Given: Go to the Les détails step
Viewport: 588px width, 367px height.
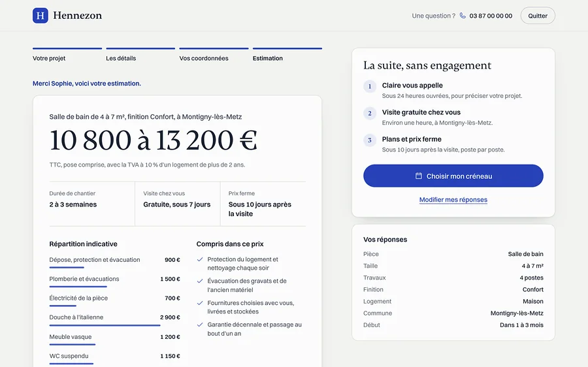Looking at the screenshot, I should click(140, 55).
